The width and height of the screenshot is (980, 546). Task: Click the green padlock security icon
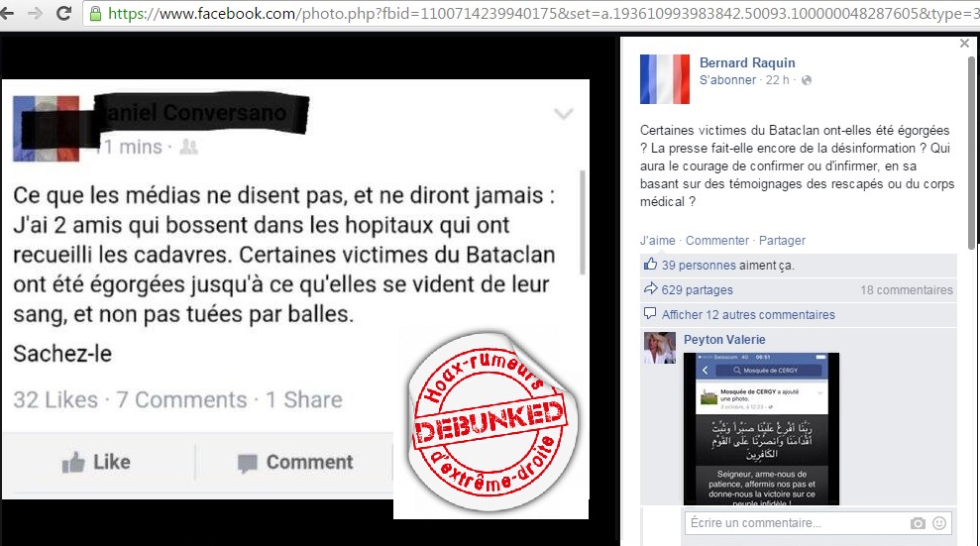(95, 13)
